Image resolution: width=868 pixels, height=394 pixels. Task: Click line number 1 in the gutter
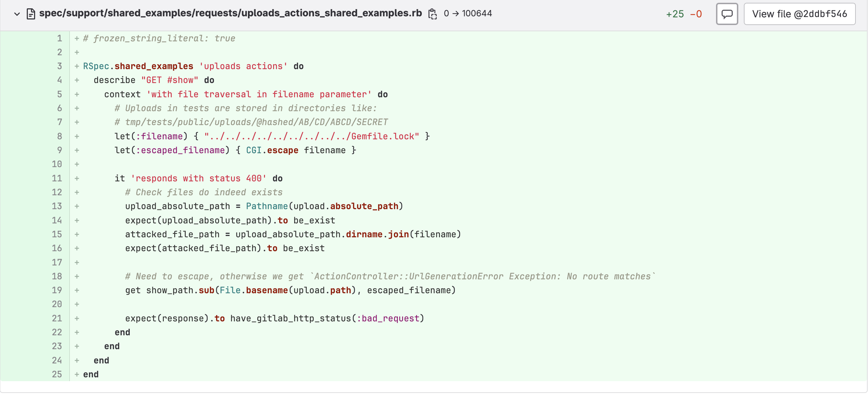tap(59, 38)
